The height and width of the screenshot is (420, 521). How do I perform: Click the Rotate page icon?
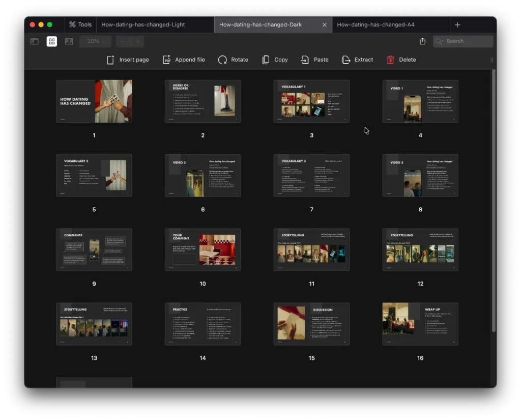pyautogui.click(x=233, y=60)
